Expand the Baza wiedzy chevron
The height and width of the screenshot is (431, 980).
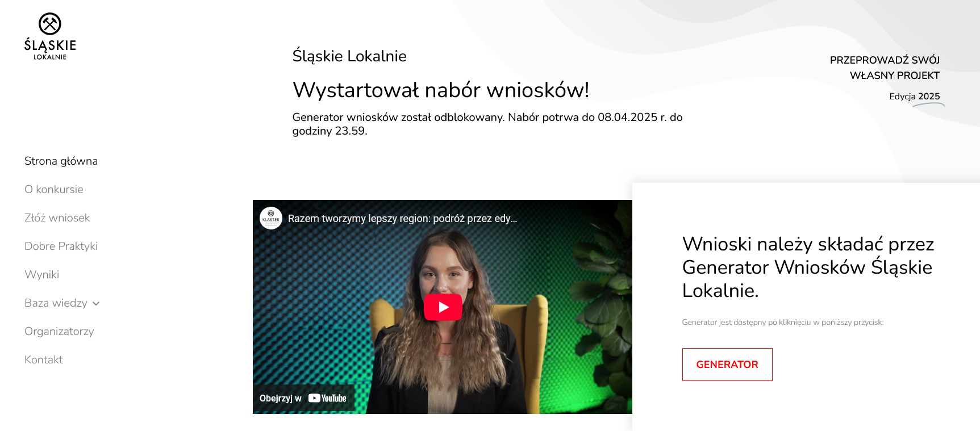click(96, 304)
